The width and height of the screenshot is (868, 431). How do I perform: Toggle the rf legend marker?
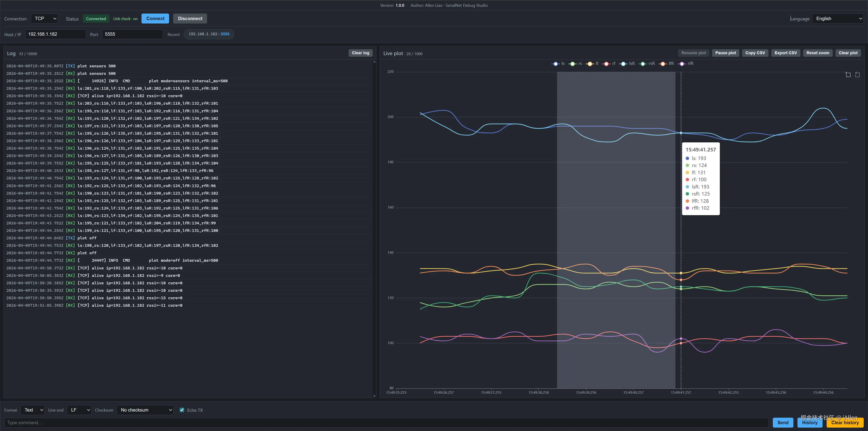coord(606,64)
